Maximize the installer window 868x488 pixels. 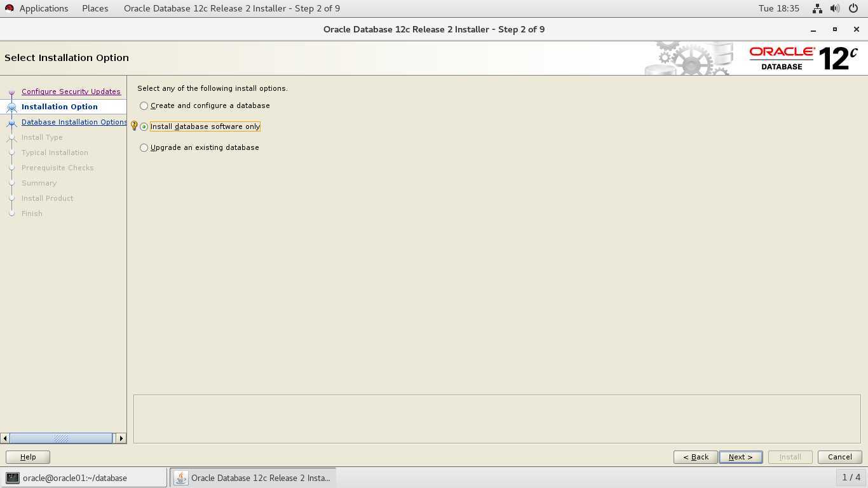point(835,29)
